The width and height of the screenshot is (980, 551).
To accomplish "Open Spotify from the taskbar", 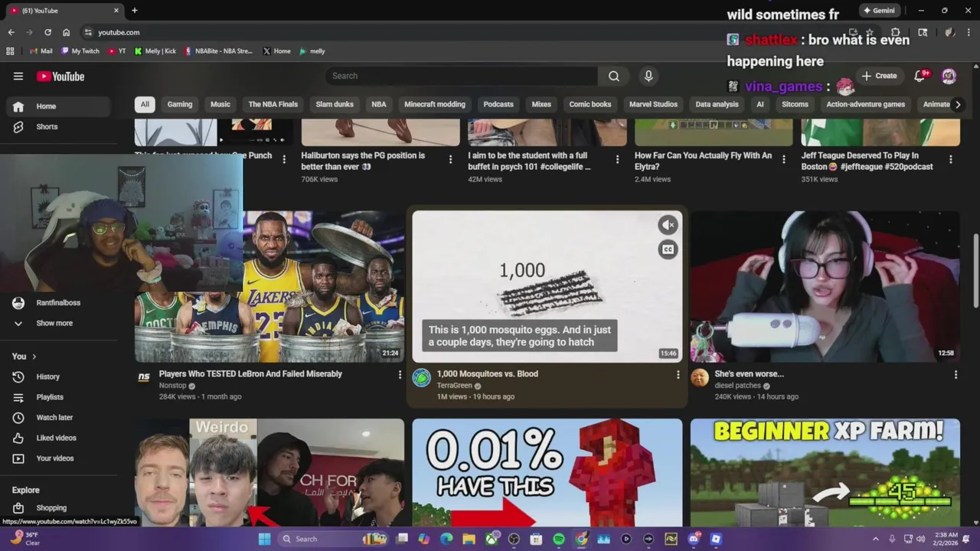I will (x=559, y=539).
